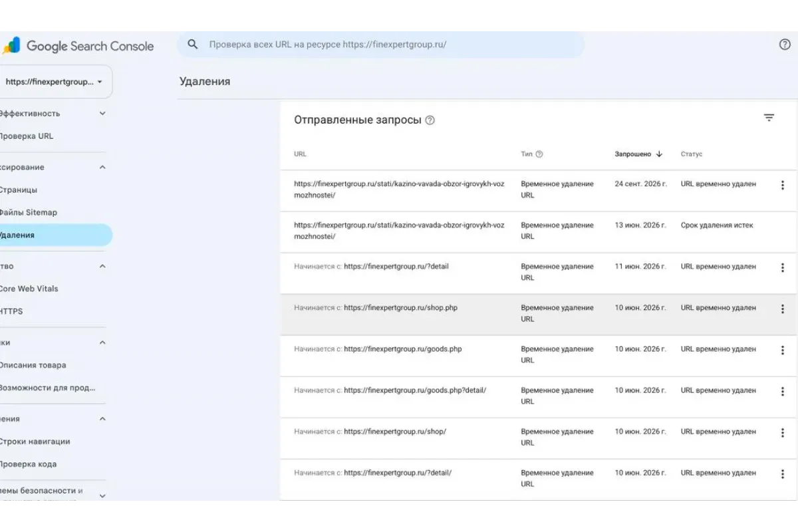The width and height of the screenshot is (798, 532).
Task: Open Проверка кода in sidebar
Action: tap(29, 464)
